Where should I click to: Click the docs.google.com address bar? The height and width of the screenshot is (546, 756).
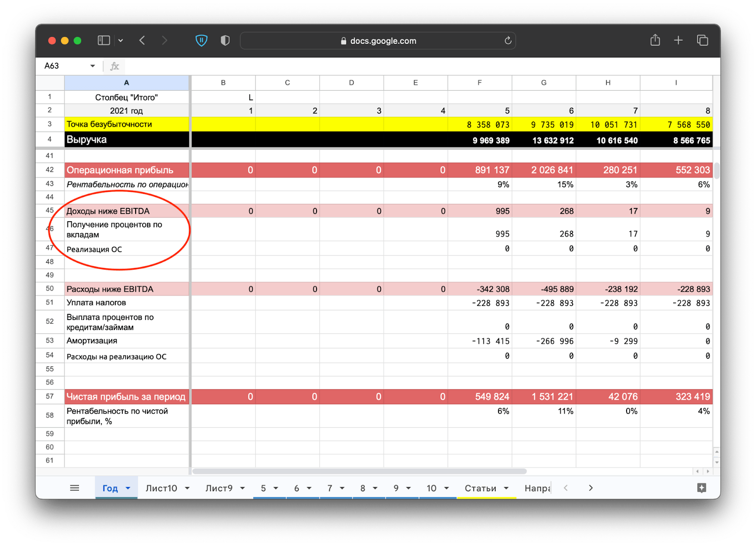378,41
